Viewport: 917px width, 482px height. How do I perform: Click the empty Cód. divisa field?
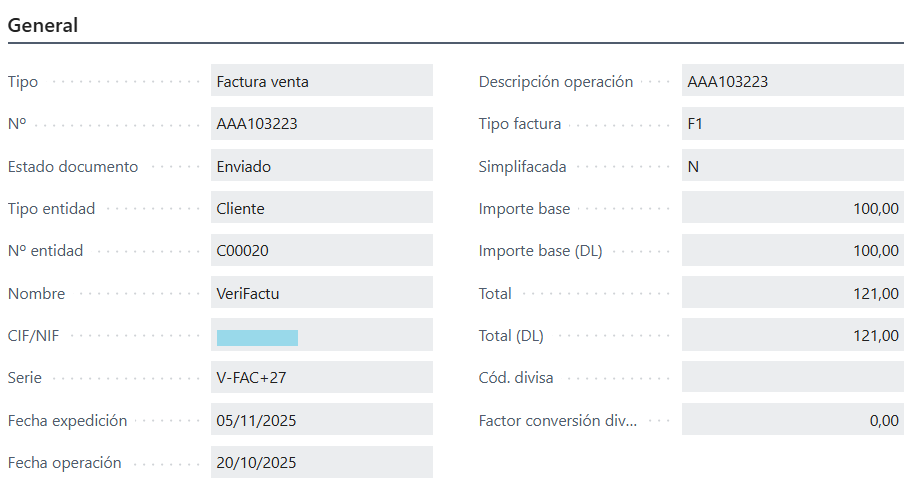tap(792, 378)
